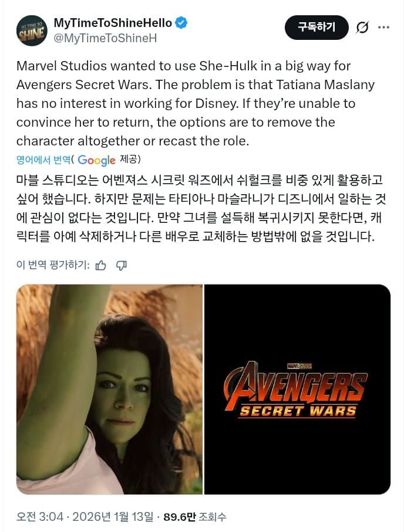
Task: Click the blue verified badge
Action: (181, 23)
